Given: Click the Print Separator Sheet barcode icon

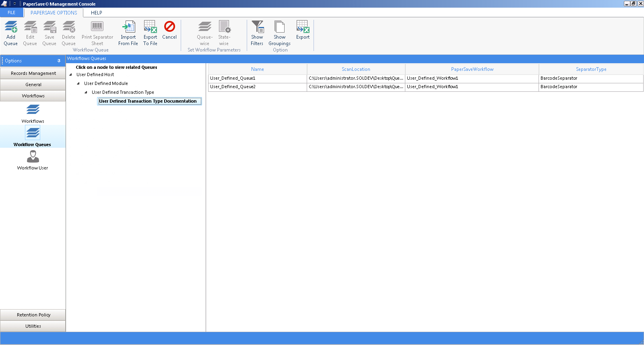Looking at the screenshot, I should click(x=97, y=27).
